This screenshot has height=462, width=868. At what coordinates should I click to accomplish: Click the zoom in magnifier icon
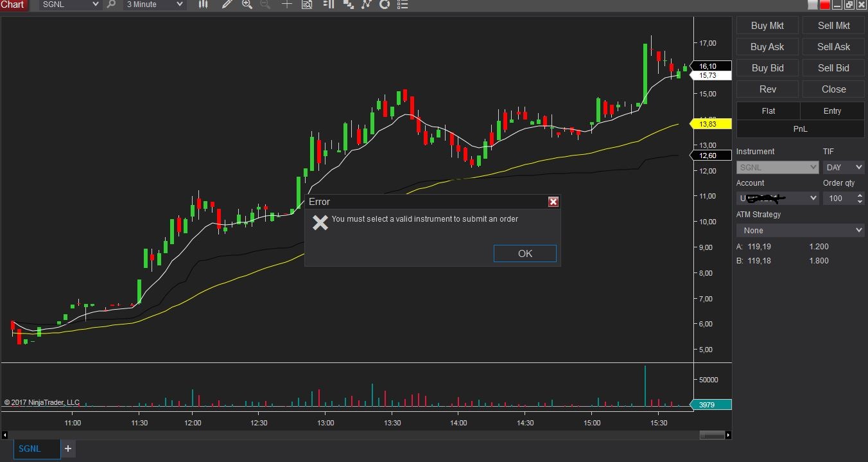click(247, 4)
